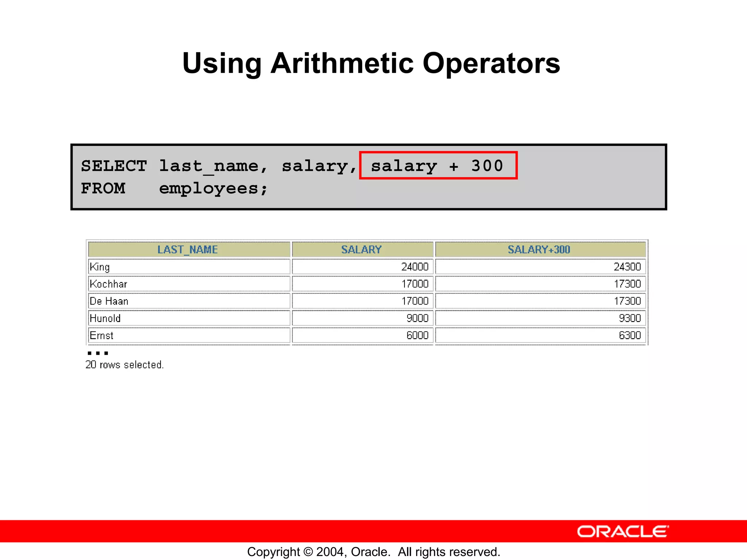Image resolution: width=747 pixels, height=560 pixels.
Task: Click the SELECT keyword in code box
Action: 114,166
